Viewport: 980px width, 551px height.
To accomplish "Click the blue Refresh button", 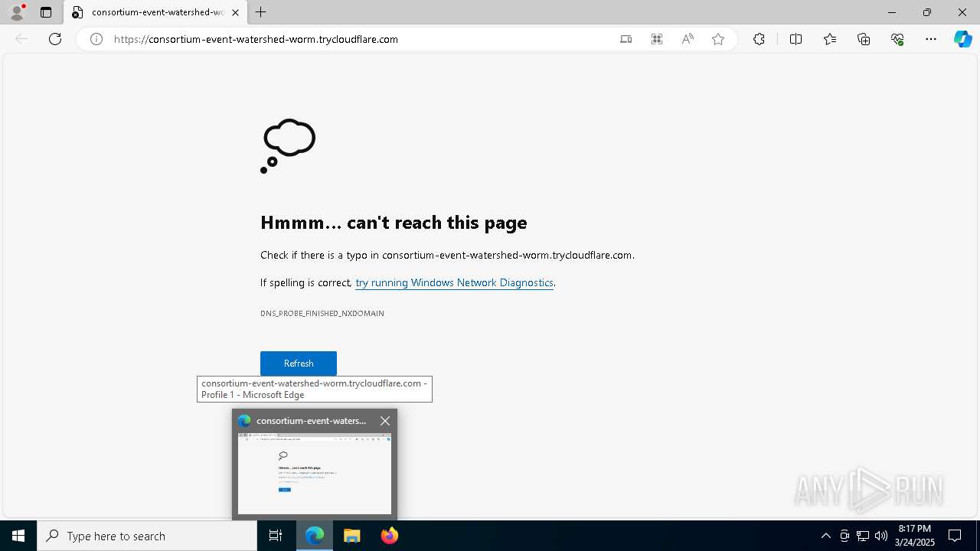I will pos(299,364).
